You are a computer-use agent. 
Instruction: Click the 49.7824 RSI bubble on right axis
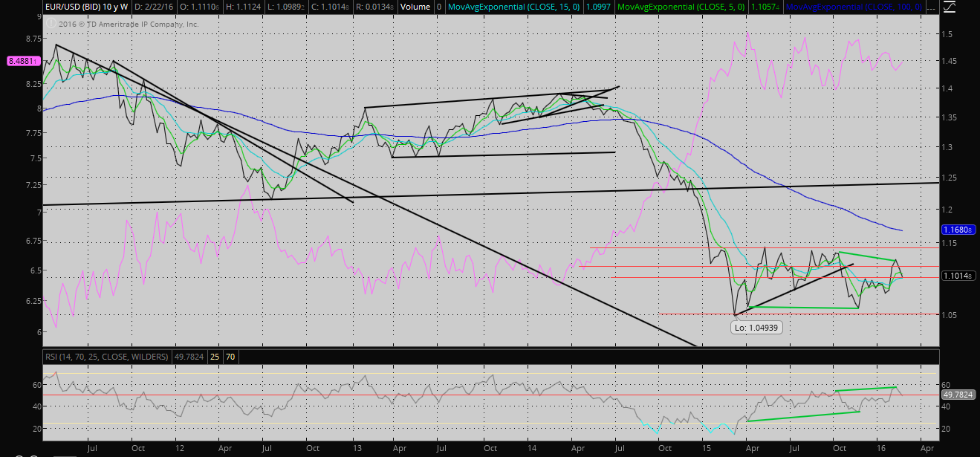coord(957,394)
